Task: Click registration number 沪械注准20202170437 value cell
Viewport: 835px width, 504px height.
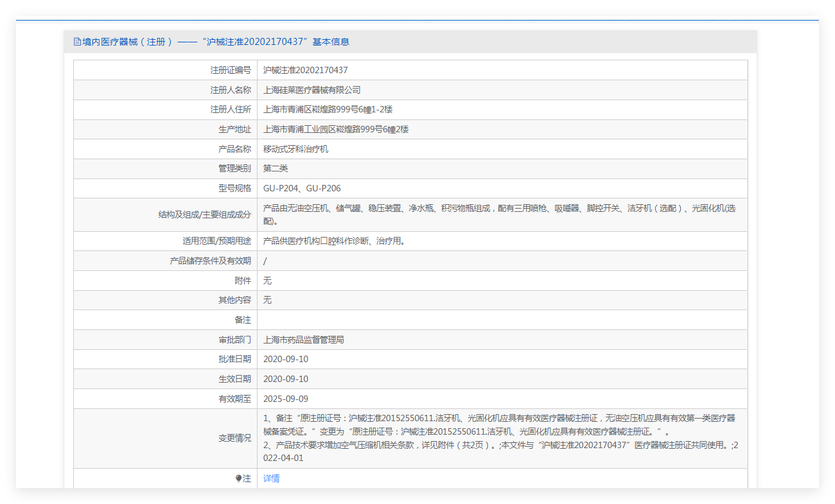Action: click(x=305, y=70)
